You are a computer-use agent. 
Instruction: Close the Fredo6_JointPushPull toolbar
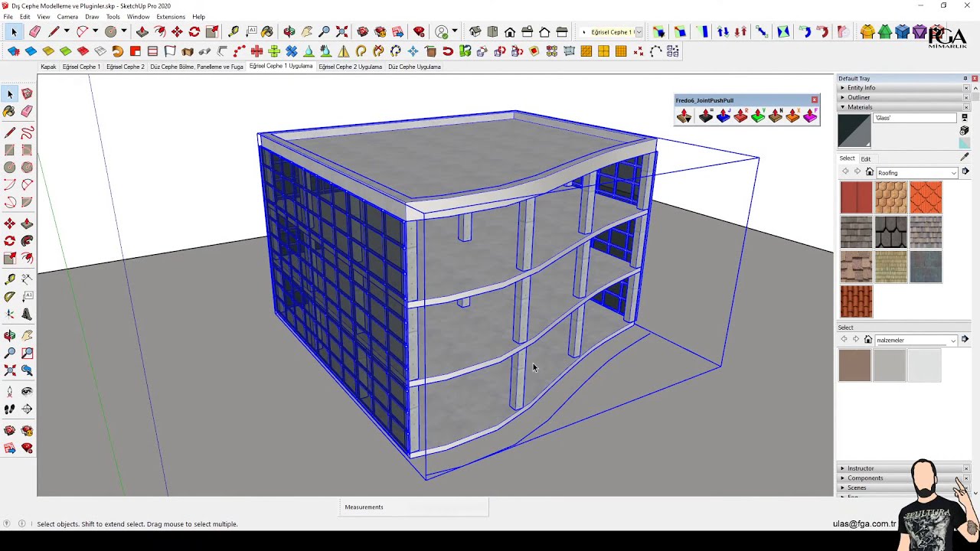click(815, 99)
